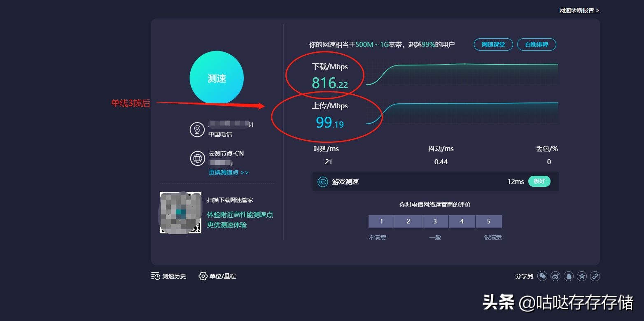Open the 网速课堂 section

[x=493, y=44]
